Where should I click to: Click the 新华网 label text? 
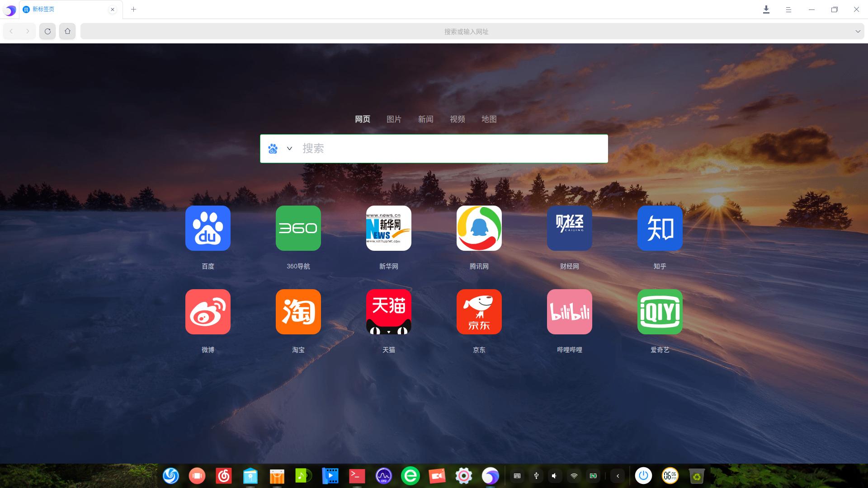(x=389, y=266)
